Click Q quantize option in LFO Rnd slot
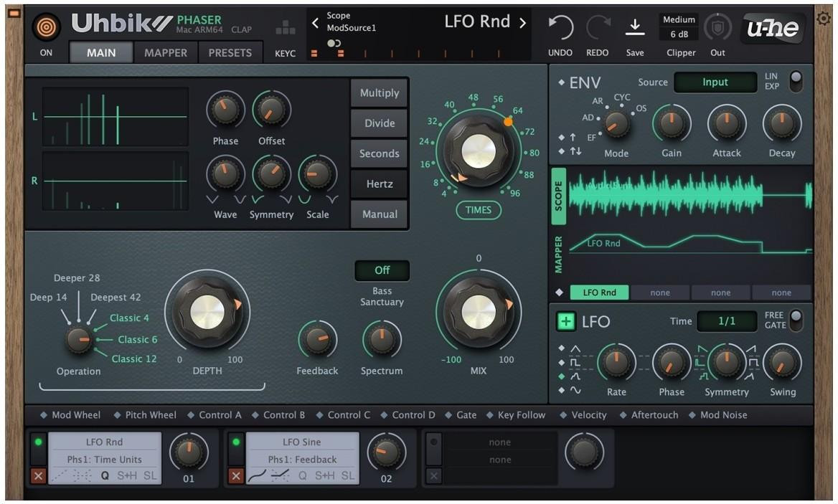Screen dimensions: 838x504 click(x=105, y=475)
